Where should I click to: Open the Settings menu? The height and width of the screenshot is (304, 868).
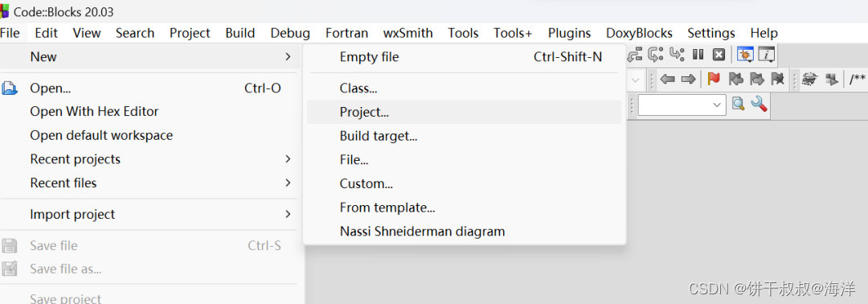point(711,33)
